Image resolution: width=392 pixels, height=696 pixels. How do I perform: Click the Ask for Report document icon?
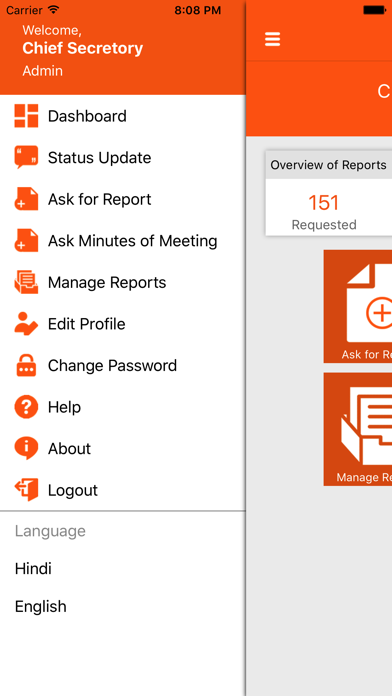(x=26, y=199)
